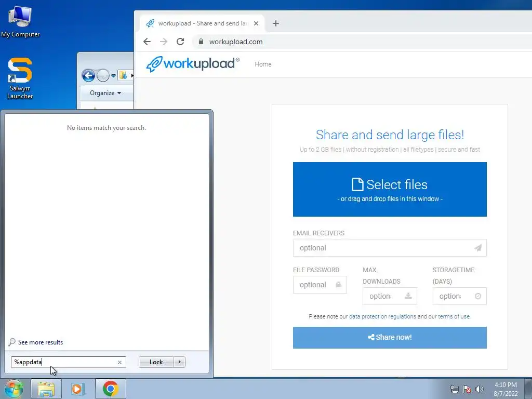Click the folder icon in Explorer address bar
This screenshot has width=532, height=399.
tap(123, 75)
